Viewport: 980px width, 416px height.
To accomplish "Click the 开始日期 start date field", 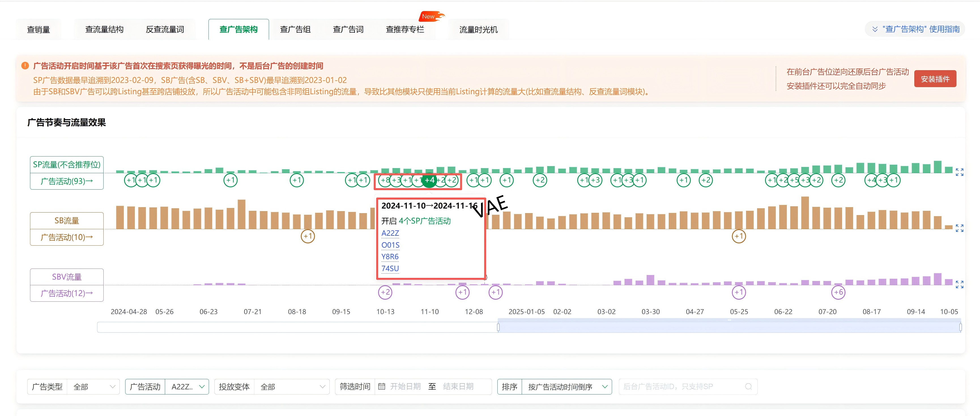I will (405, 387).
